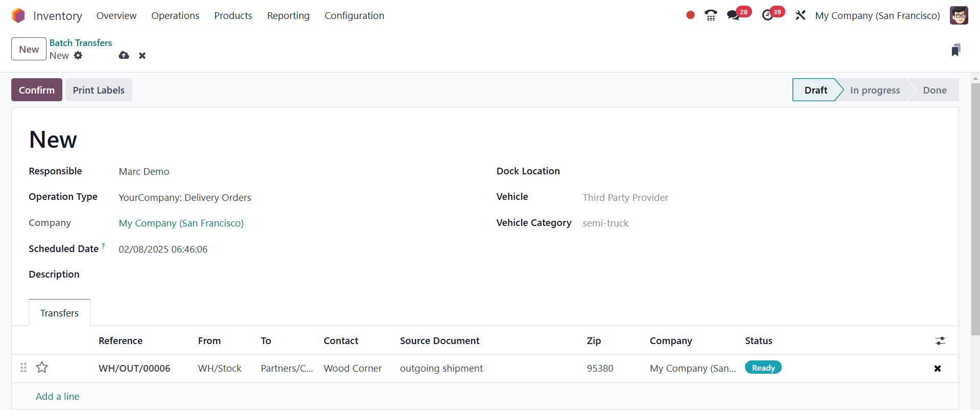Image resolution: width=980 pixels, height=410 pixels.
Task: Open the Configuration menu
Action: 354,15
